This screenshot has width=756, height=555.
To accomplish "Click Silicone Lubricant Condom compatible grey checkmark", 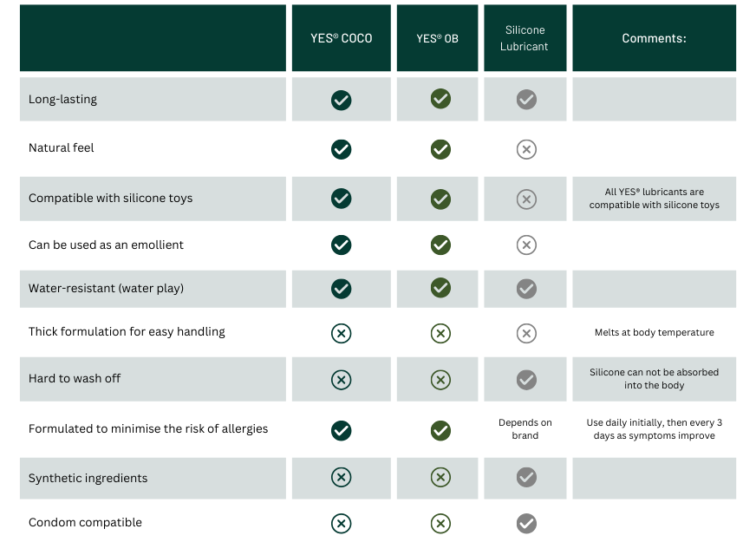I will coord(525,523).
